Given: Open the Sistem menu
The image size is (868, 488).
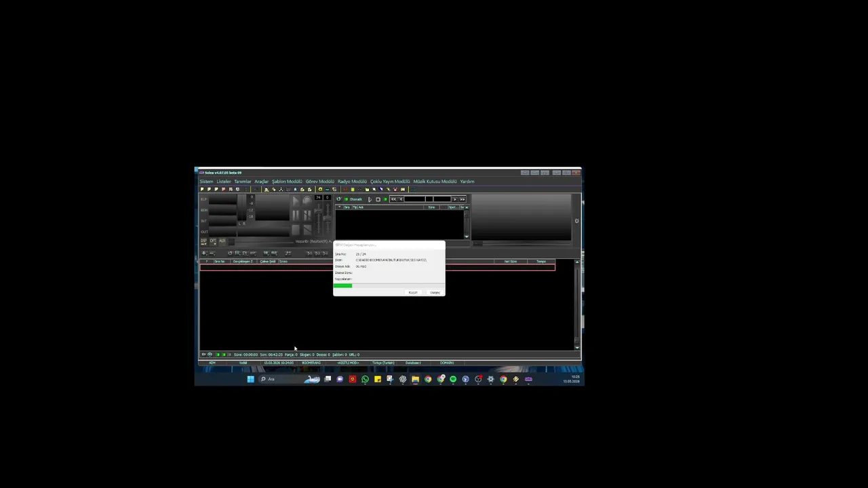Looking at the screenshot, I should (x=206, y=182).
